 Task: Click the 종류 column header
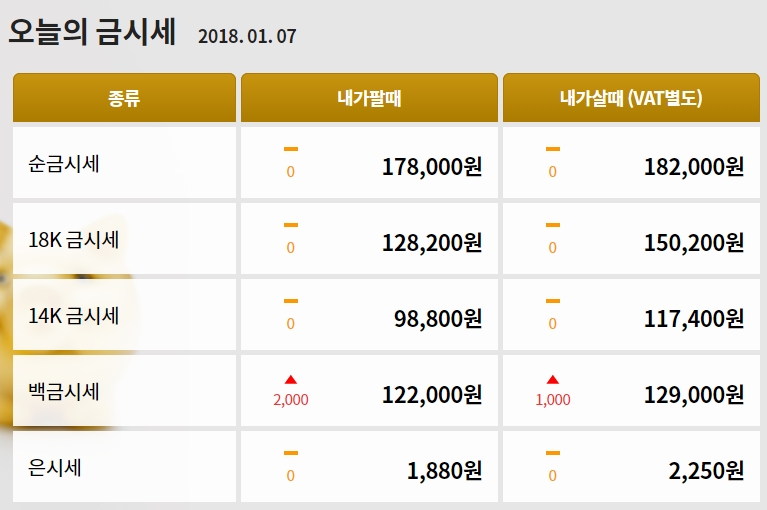point(124,98)
